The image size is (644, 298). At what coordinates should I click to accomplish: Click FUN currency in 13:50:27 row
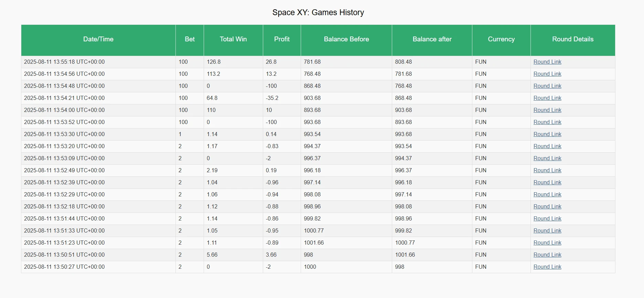coord(481,267)
